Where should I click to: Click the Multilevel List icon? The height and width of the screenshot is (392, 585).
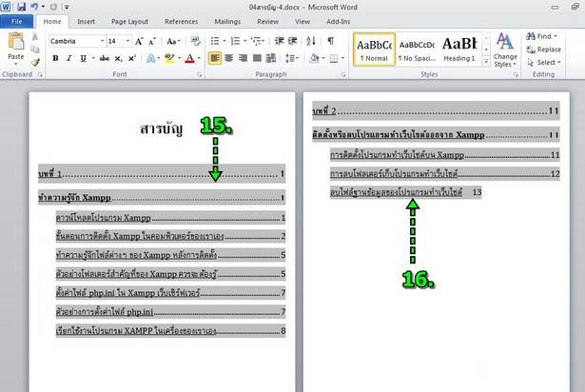(256, 41)
